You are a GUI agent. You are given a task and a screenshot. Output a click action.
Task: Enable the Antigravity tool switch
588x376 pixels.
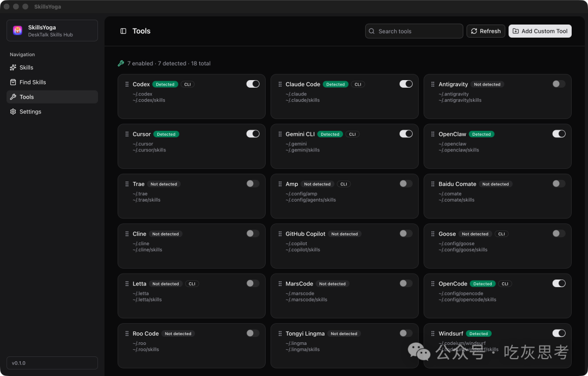point(559,84)
